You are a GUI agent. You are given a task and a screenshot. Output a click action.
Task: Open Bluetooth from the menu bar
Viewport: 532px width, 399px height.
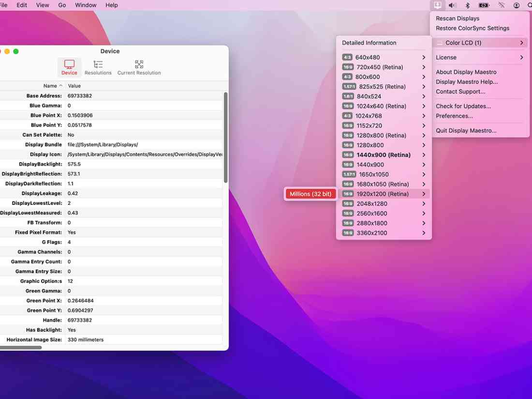tap(467, 5)
